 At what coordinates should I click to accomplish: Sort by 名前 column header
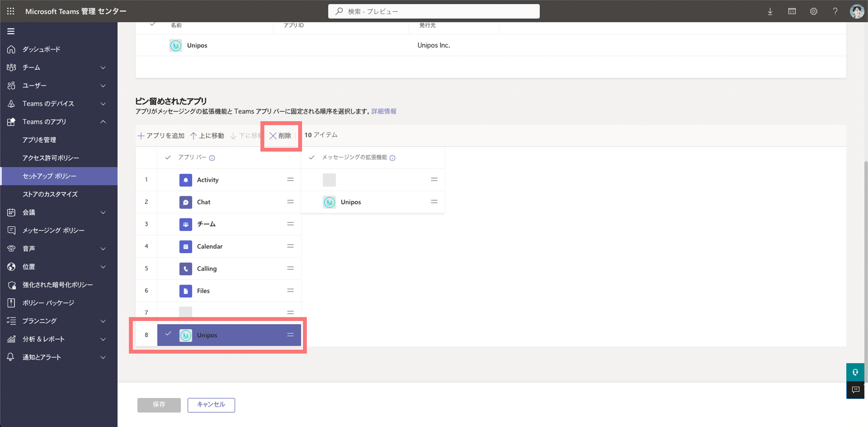click(x=176, y=25)
